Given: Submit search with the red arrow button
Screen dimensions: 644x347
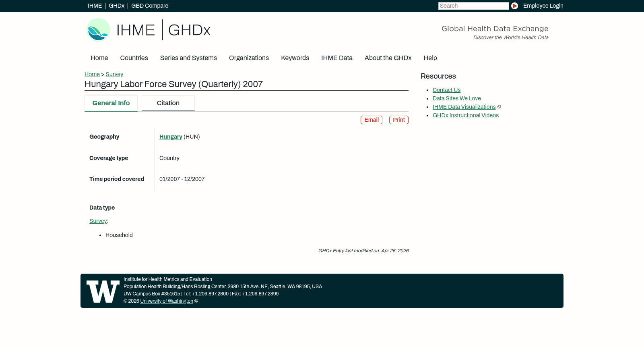Looking at the screenshot, I should [x=514, y=6].
